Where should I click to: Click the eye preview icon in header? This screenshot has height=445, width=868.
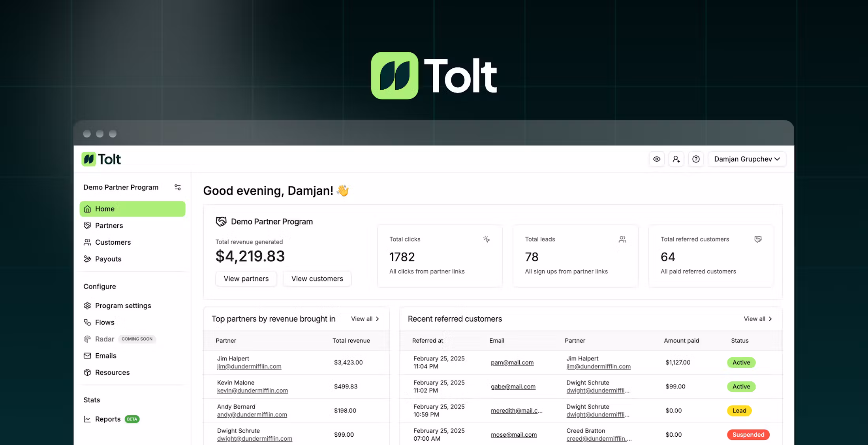[656, 159]
